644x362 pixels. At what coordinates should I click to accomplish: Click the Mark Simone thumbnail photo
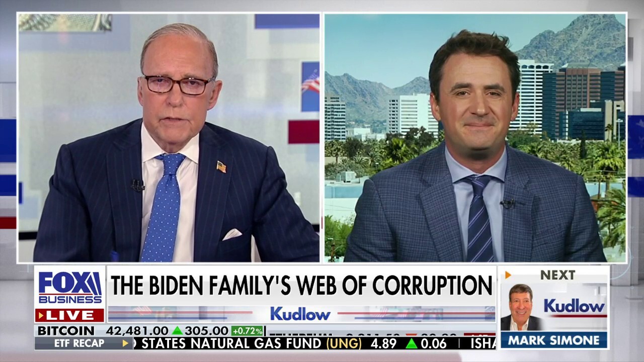(521, 307)
